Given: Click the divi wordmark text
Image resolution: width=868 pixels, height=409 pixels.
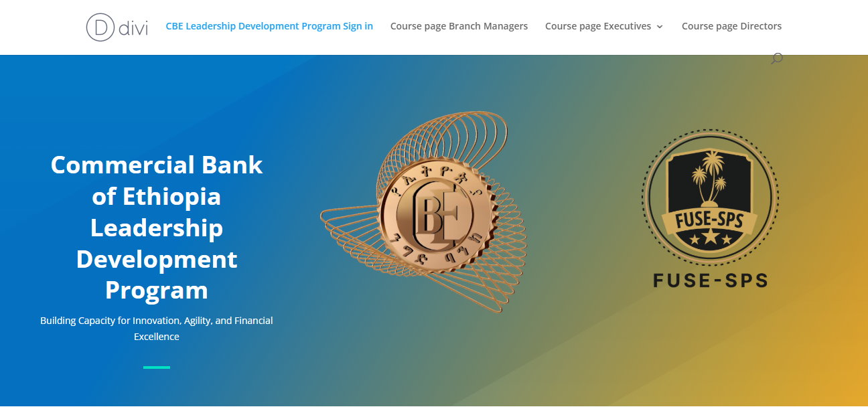Looking at the screenshot, I should click(x=133, y=27).
